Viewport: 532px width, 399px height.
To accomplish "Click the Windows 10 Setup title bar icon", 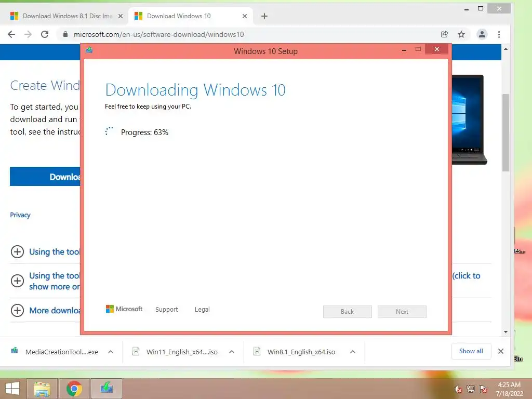I will point(89,50).
